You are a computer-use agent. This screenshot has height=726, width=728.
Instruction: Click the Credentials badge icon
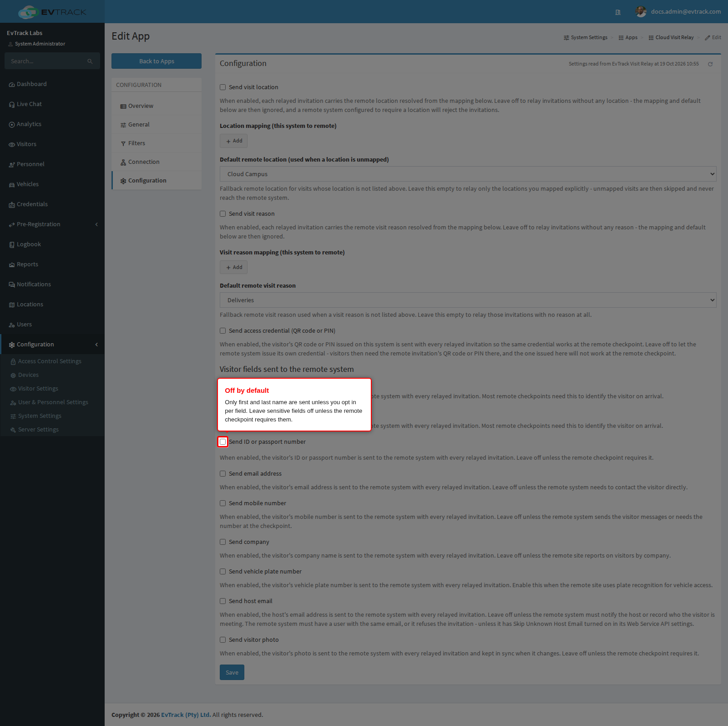coord(12,205)
